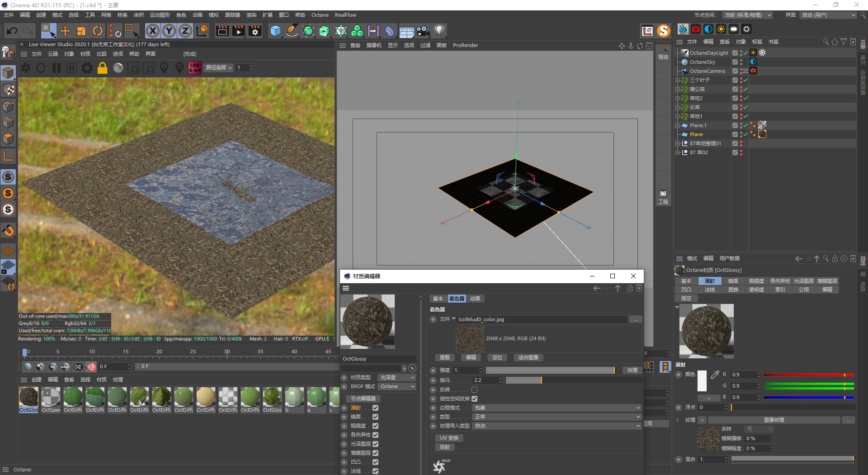The image size is (868, 475).
Task: Open the 路径追踪 kernel dropdown
Action: tap(218, 67)
